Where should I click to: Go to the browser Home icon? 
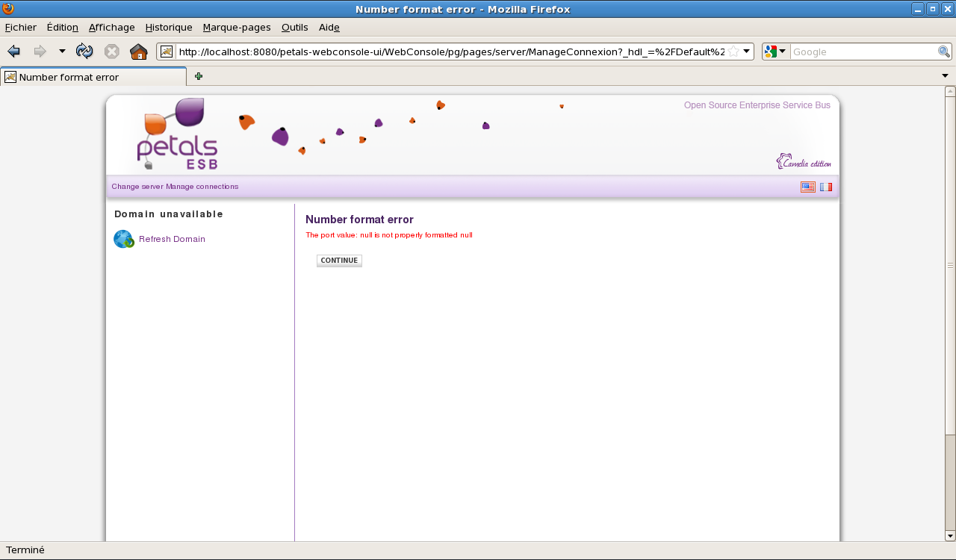point(138,52)
